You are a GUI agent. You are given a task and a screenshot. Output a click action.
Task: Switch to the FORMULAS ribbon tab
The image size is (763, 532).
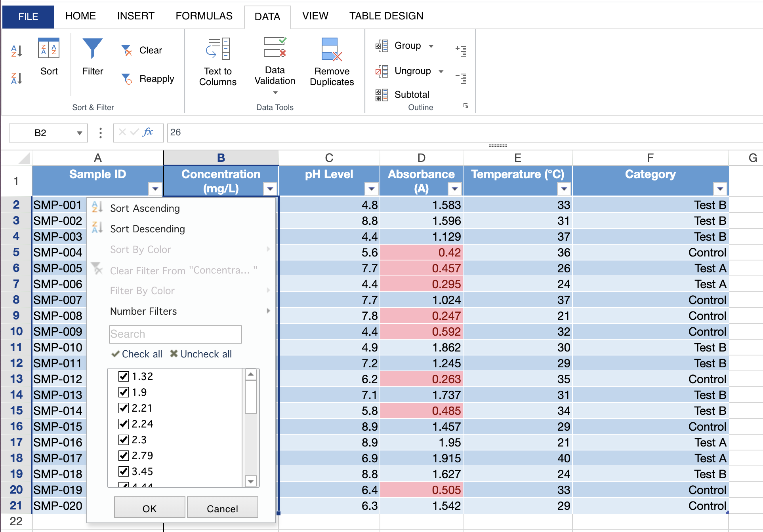[x=204, y=16]
